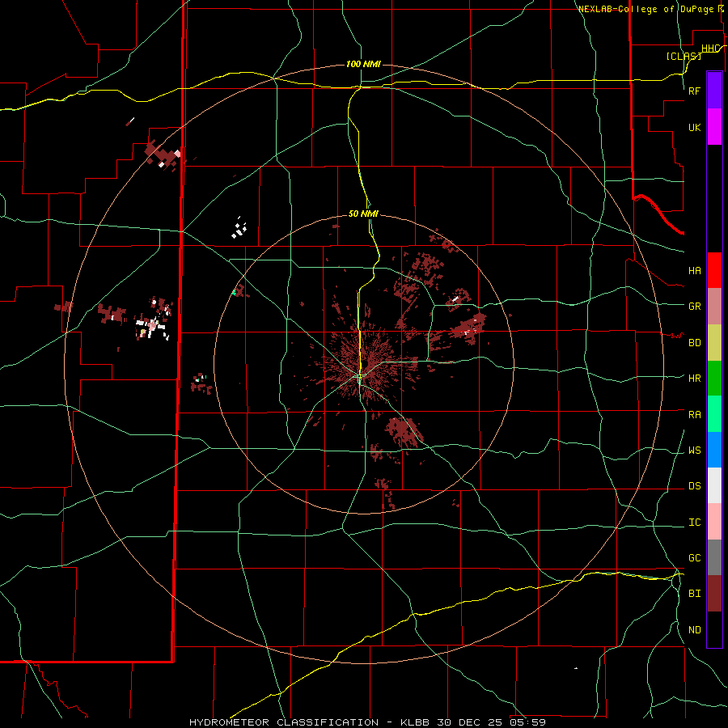The height and width of the screenshot is (728, 728).
Task: Click the mint green RA legend swatch
Action: click(714, 414)
